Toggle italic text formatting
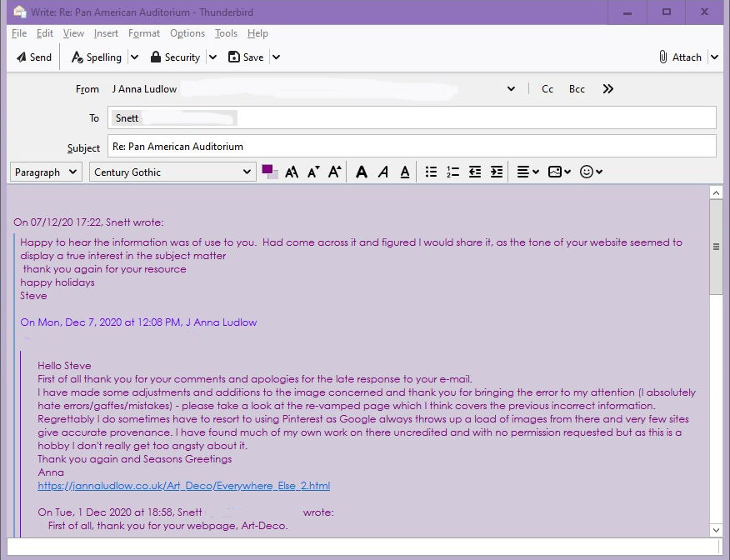 pyautogui.click(x=382, y=172)
